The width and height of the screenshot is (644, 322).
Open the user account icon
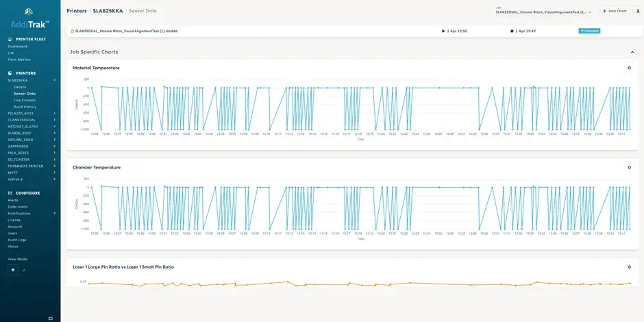click(638, 11)
